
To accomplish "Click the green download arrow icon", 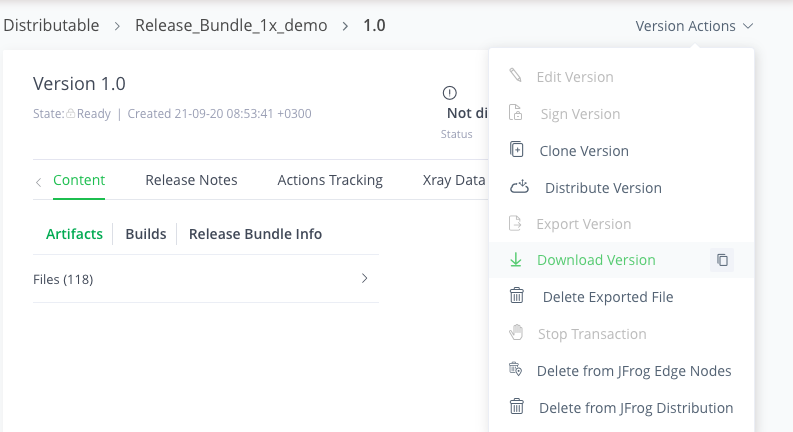I will (515, 260).
